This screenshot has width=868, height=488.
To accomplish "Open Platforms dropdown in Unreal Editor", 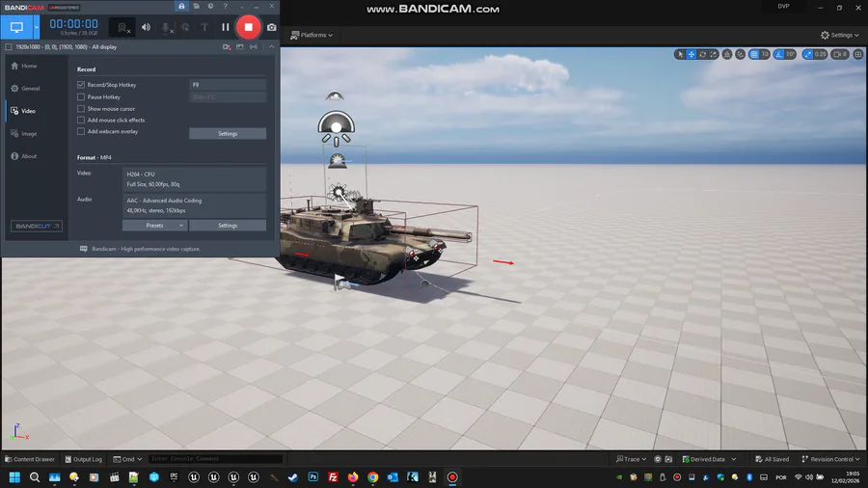I will (x=312, y=35).
